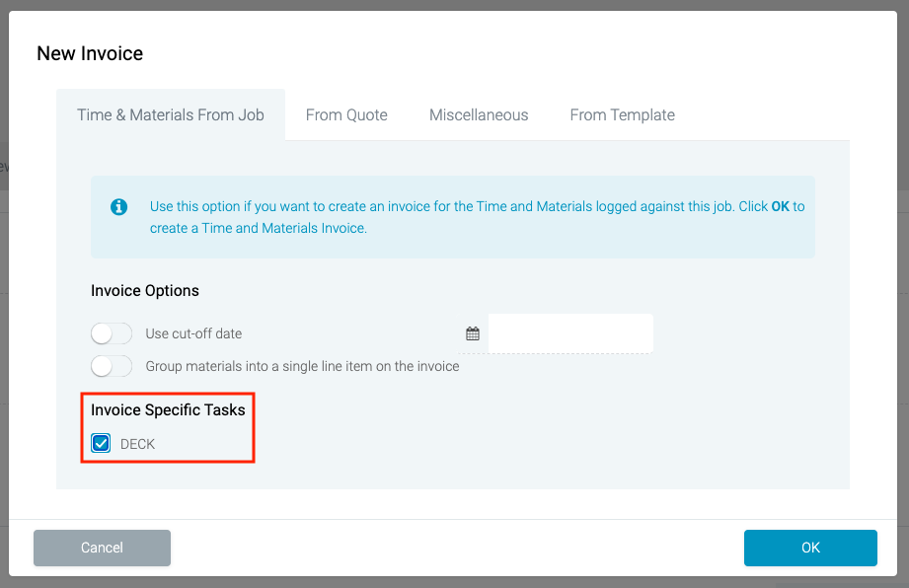
Task: Cancel the New Invoice dialog
Action: [x=102, y=548]
